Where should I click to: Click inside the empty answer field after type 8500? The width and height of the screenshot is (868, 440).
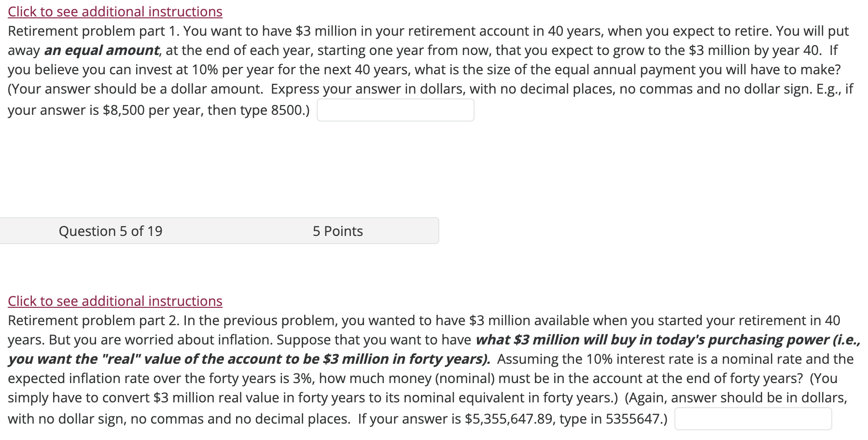point(395,110)
